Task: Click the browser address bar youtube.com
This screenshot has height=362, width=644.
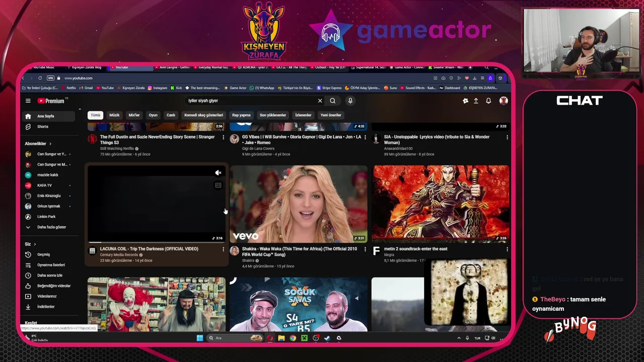Action: tap(78, 78)
